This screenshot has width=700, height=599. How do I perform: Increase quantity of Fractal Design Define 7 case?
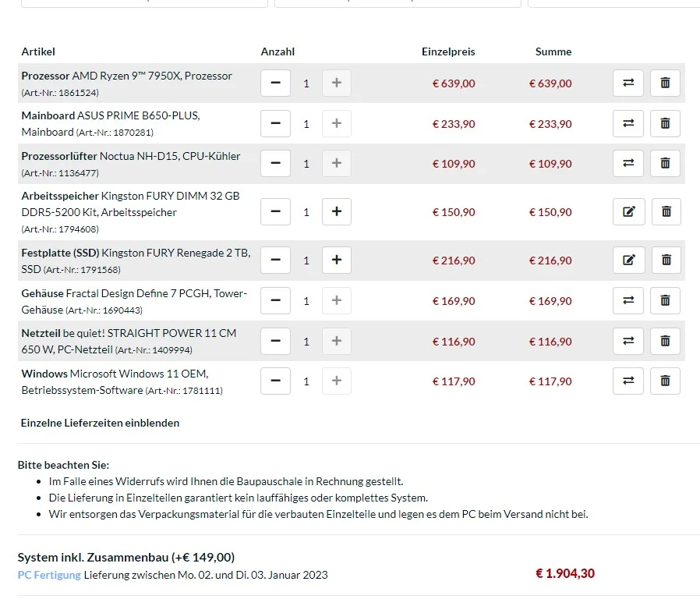click(337, 300)
